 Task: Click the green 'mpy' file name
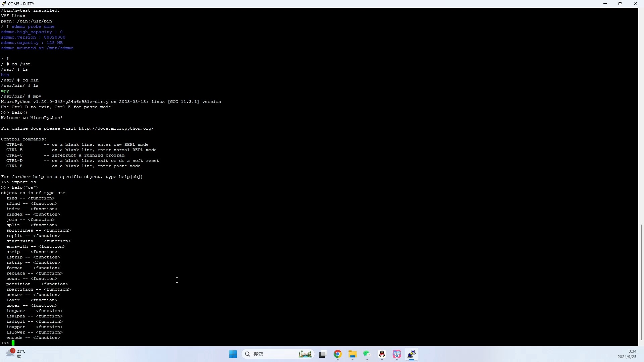tap(5, 91)
